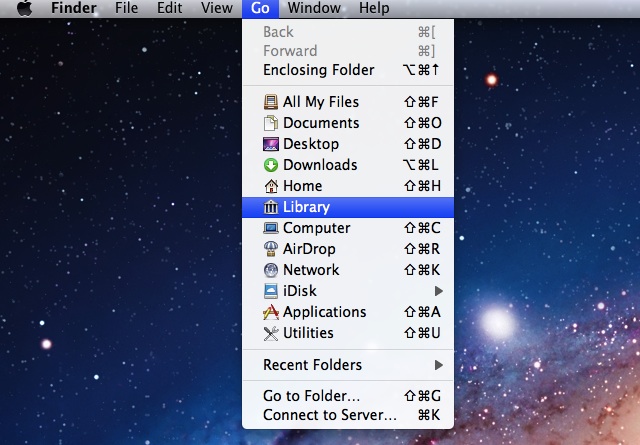Viewport: 640px width, 445px height.
Task: Select the Documents label
Action: pyautogui.click(x=321, y=123)
